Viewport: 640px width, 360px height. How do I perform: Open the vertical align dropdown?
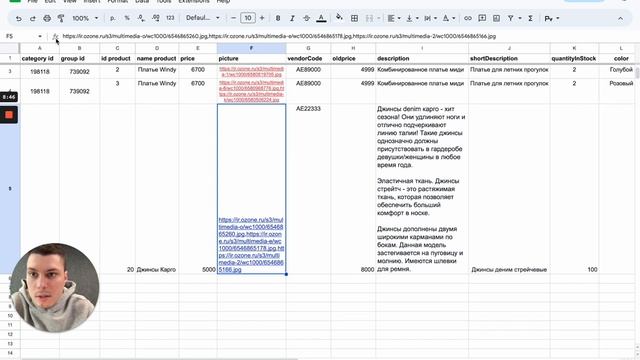(411, 18)
